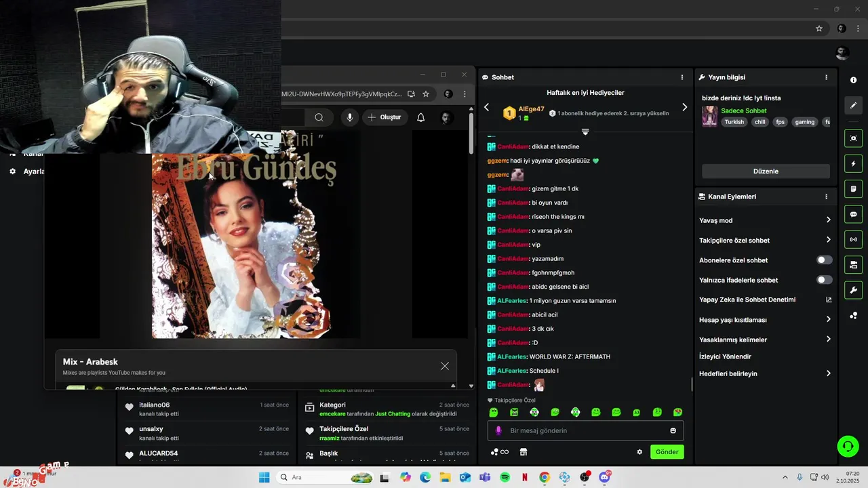Open Sohbet panel three-dot menu
Image resolution: width=868 pixels, height=488 pixels.
682,77
